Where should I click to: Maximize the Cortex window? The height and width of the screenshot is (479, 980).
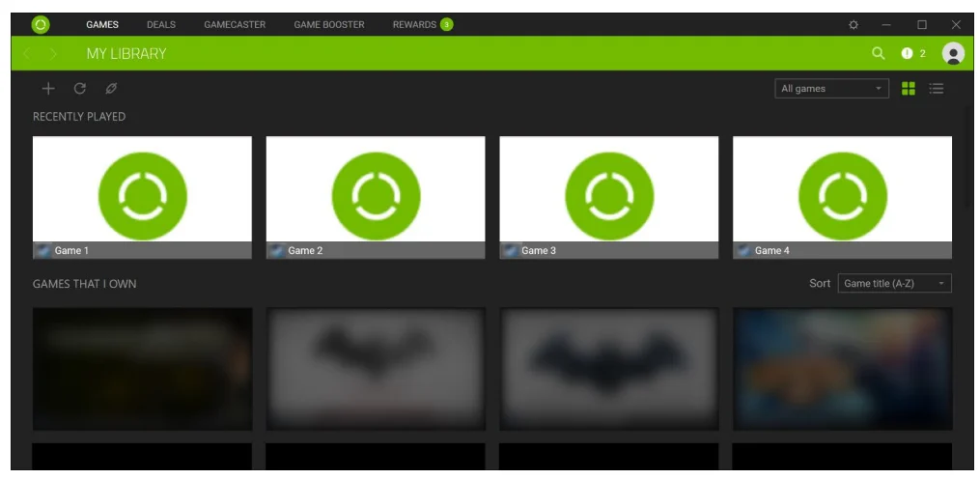coord(922,25)
